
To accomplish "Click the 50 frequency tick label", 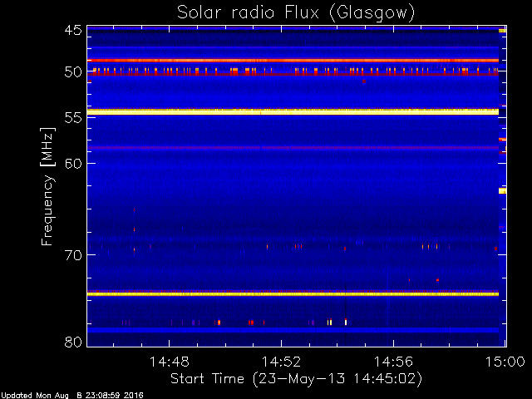I will (73, 72).
